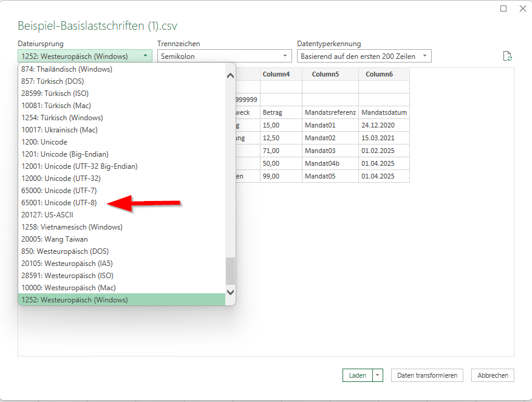The image size is (532, 402).
Task: Open the Dateiursprung encoding dropdown
Action: click(84, 56)
